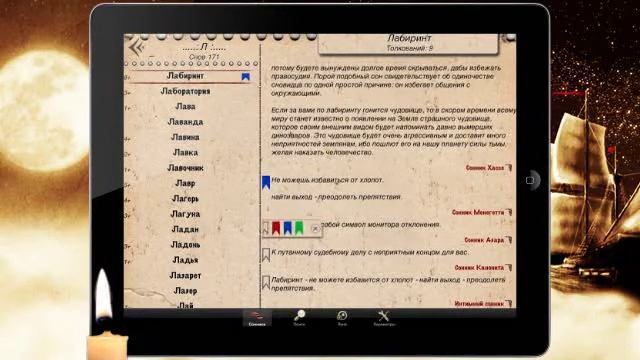Select the word 'Лавка' in the list
This screenshot has height=360, width=640.
click(x=185, y=153)
